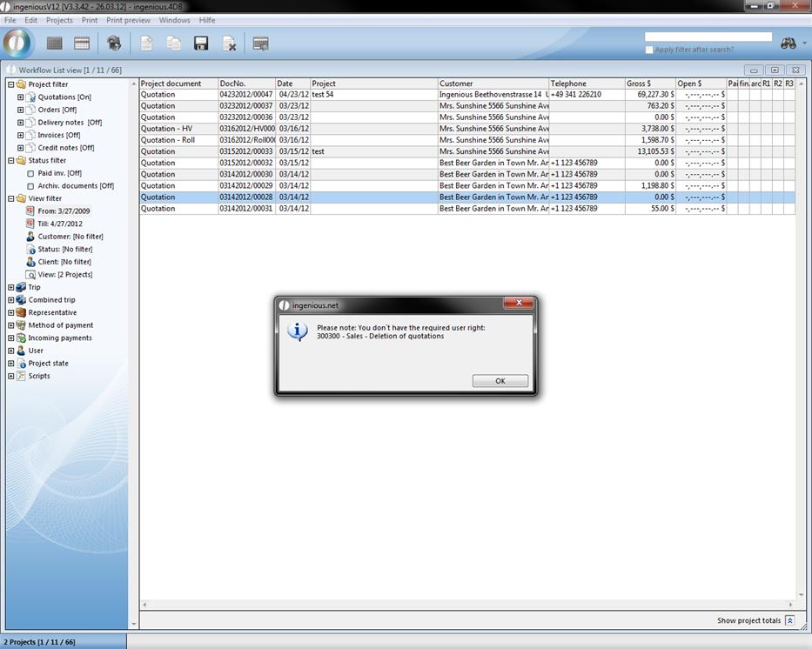
Task: Open the Print preview menu
Action: [128, 20]
